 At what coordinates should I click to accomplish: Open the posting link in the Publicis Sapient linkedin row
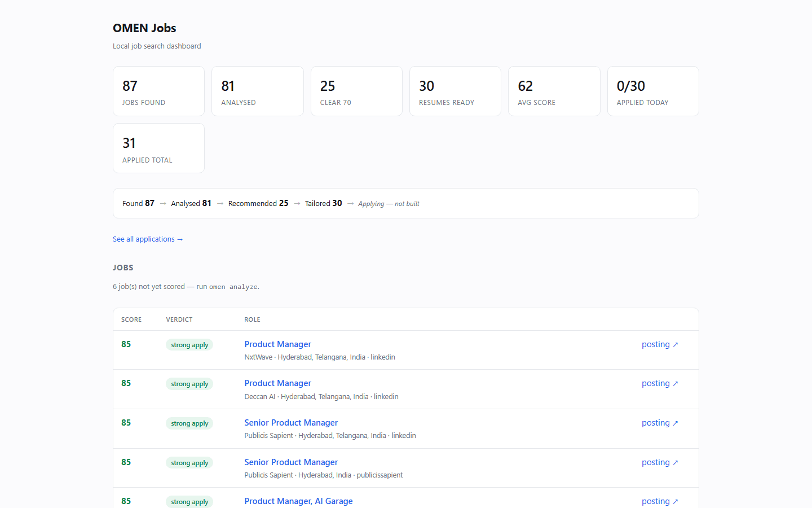click(660, 423)
